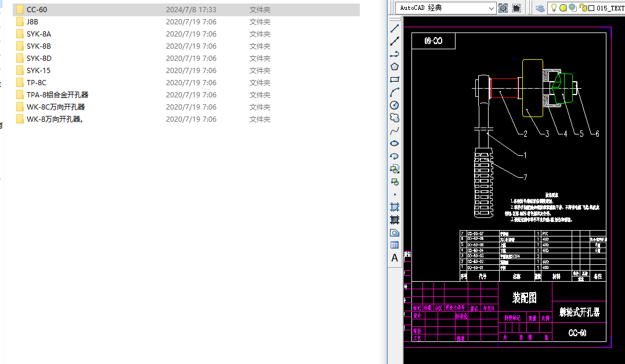Select the TPA-8铝合金开孔器 folder
625x364 pixels.
pyautogui.click(x=57, y=95)
